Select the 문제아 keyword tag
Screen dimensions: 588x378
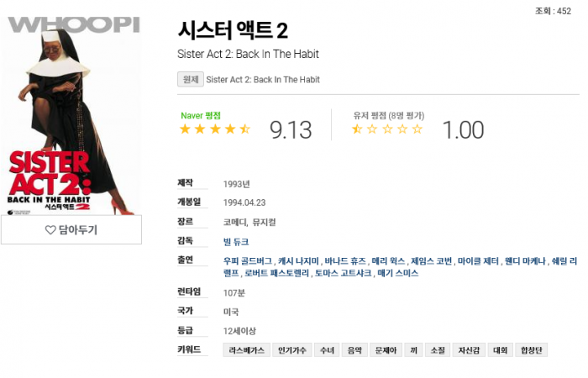(386, 350)
